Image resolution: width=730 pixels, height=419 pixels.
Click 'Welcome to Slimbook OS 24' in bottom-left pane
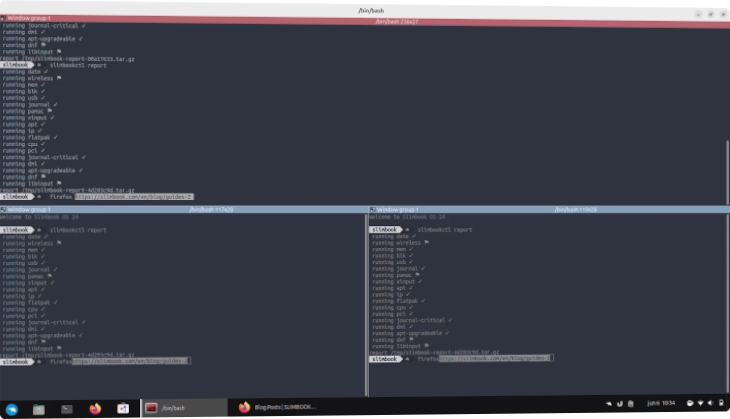(x=39, y=217)
